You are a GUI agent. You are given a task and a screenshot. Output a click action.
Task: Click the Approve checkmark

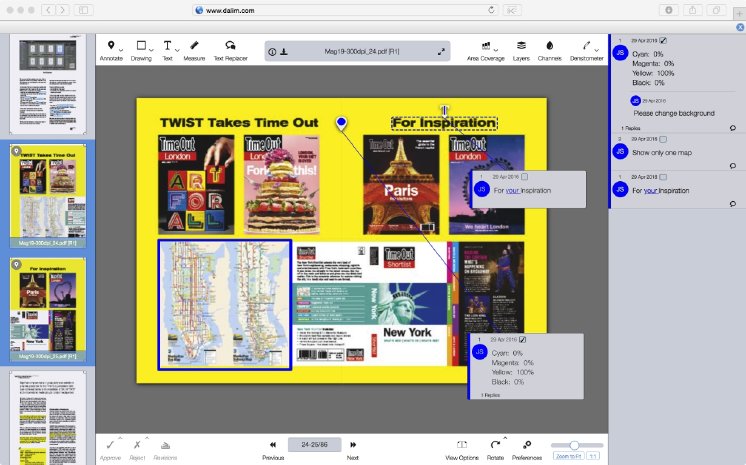pos(110,445)
